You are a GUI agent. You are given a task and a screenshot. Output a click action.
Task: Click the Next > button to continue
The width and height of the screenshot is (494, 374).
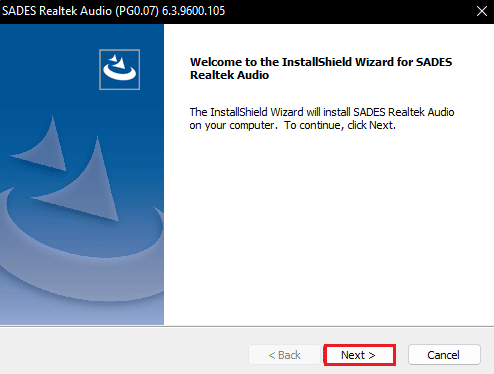(x=360, y=355)
